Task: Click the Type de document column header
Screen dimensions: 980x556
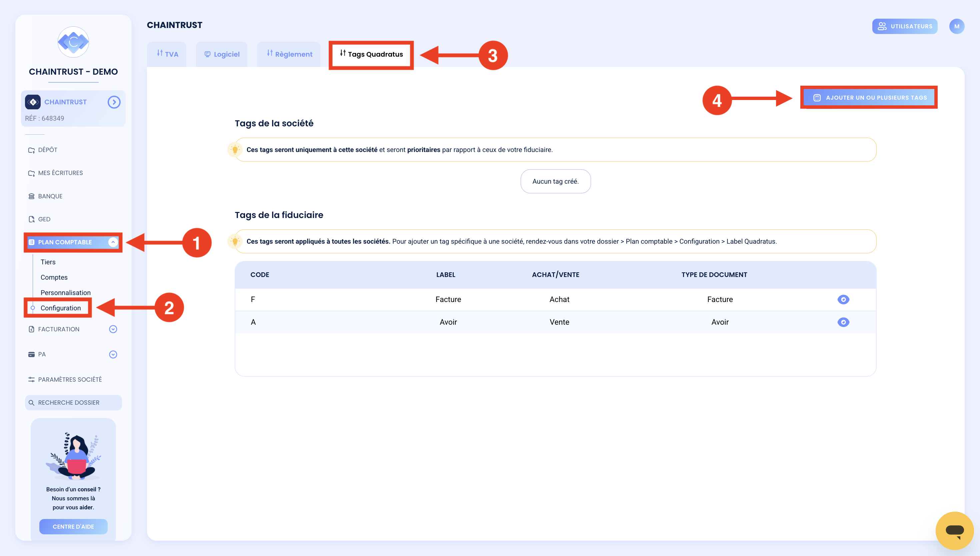Action: [714, 275]
